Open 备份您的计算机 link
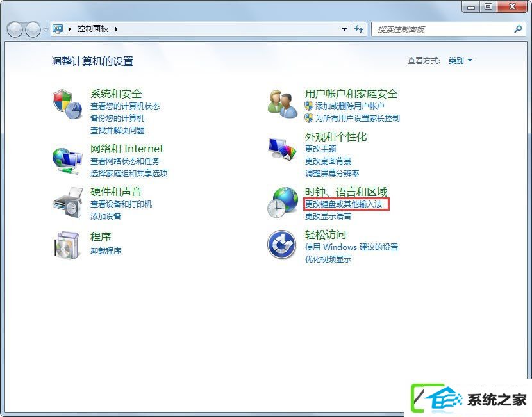This screenshot has height=417, width=532. (117, 119)
